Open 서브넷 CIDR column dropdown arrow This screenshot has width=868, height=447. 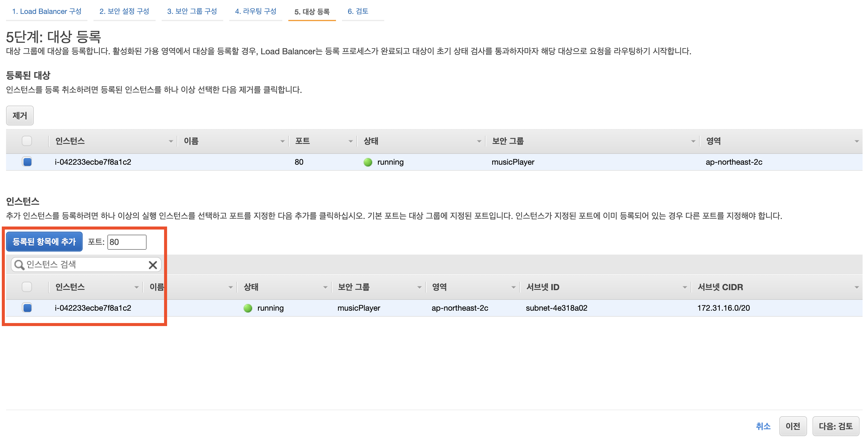point(856,287)
